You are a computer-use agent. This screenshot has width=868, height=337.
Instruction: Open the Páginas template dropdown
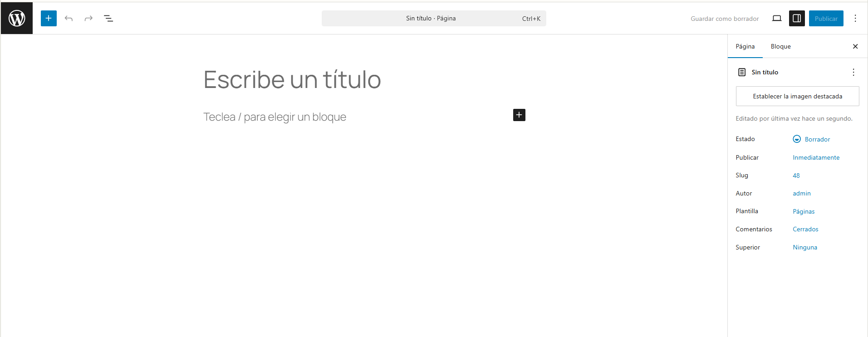pos(804,211)
